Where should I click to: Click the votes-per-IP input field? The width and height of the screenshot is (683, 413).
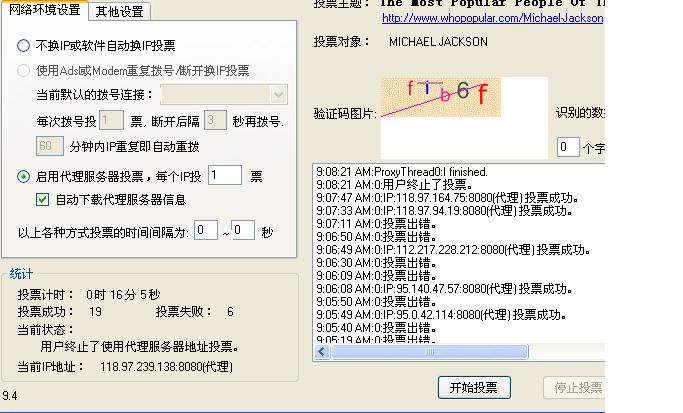click(x=224, y=176)
